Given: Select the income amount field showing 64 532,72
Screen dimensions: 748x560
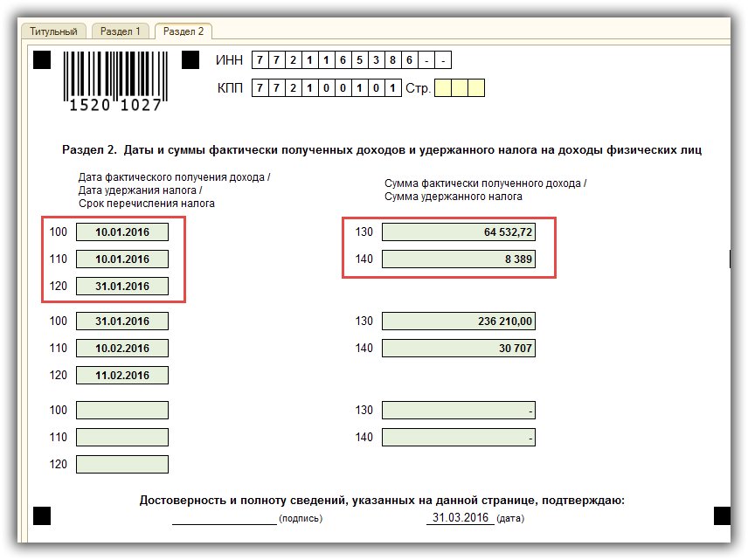Looking at the screenshot, I should pyautogui.click(x=459, y=232).
